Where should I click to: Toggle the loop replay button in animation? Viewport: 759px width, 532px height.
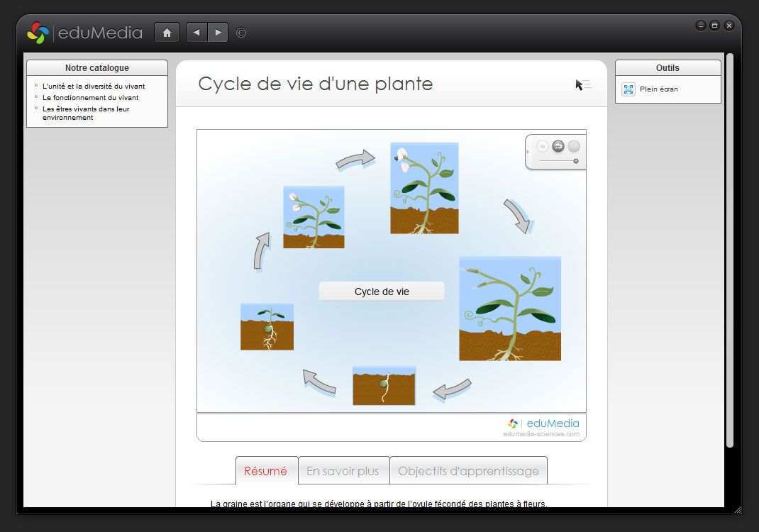point(558,146)
